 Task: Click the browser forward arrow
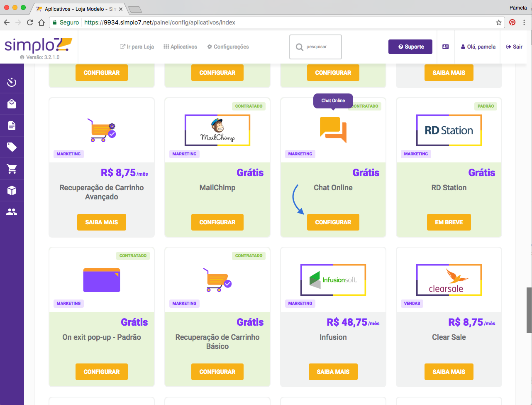click(18, 22)
